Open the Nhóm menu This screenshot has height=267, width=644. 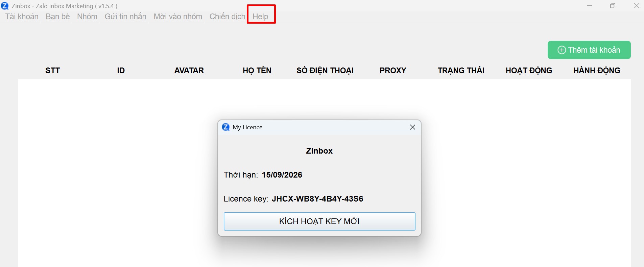[87, 17]
